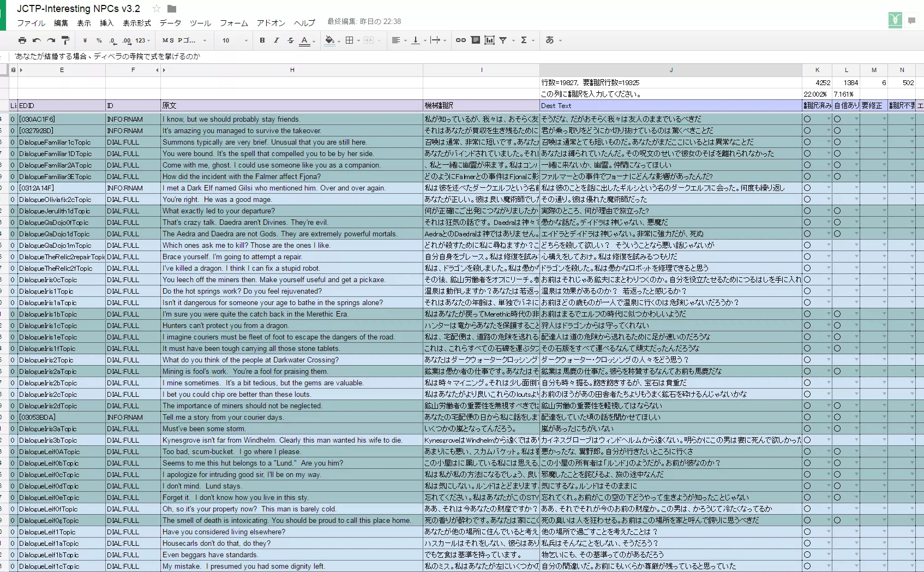Image resolution: width=924 pixels, height=572 pixels.
Task: Open the 表示形式 menu
Action: pyautogui.click(x=137, y=23)
